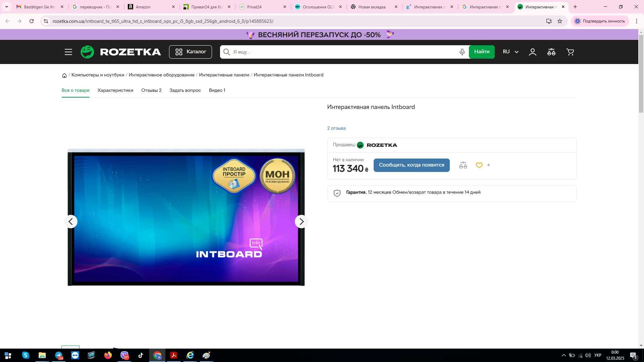Open Windows Start menu
644x362 pixels.
click(x=8, y=355)
